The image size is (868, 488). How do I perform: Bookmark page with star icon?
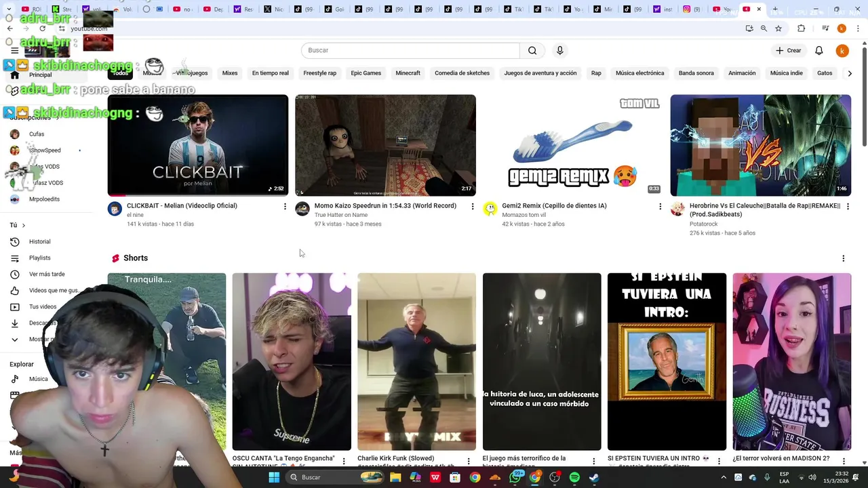[x=778, y=28]
